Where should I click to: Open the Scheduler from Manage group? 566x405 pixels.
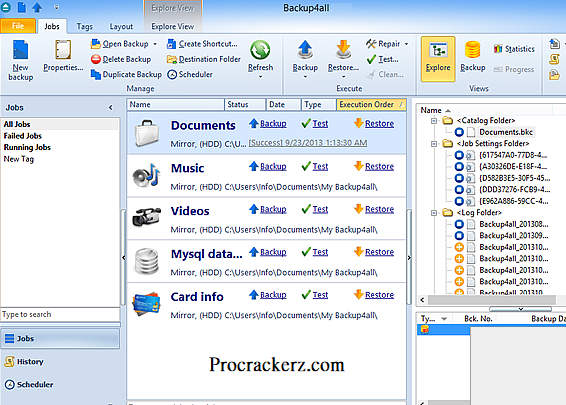click(x=190, y=74)
